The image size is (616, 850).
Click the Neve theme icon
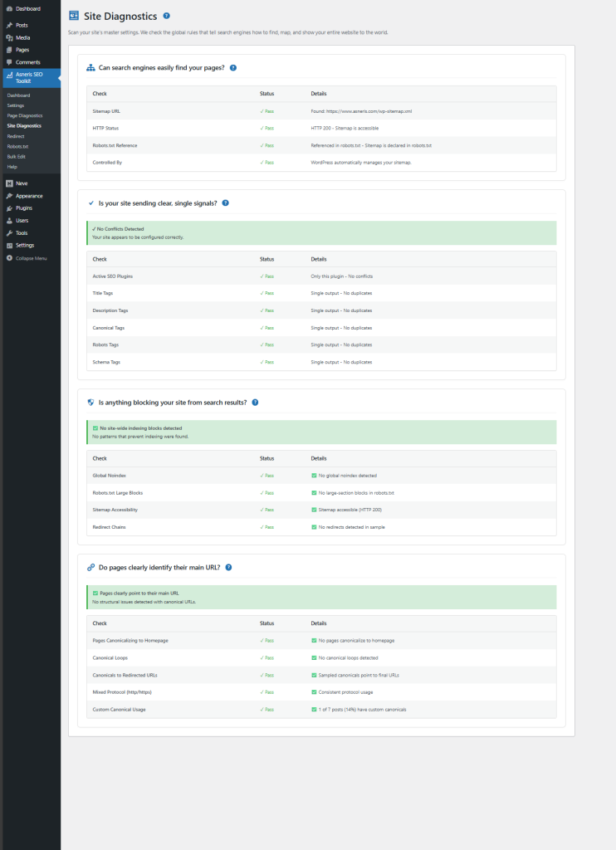pyautogui.click(x=9, y=183)
